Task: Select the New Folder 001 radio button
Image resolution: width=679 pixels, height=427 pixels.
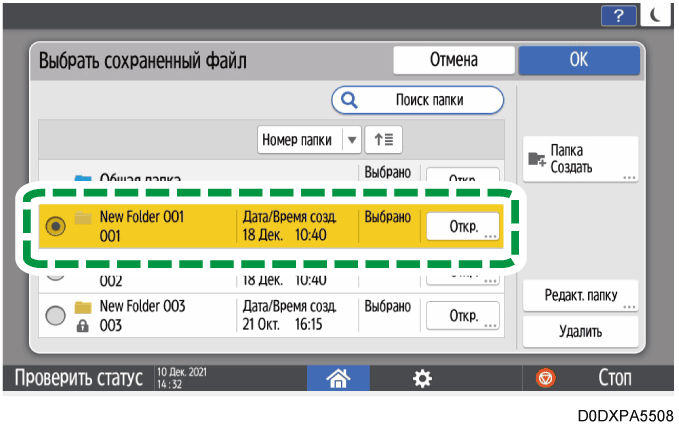Action: click(x=57, y=226)
